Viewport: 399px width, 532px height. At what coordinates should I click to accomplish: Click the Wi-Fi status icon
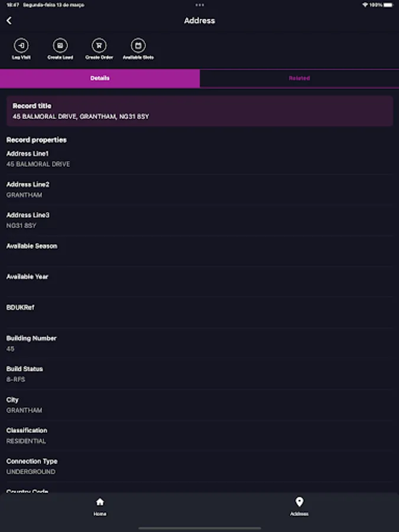[365, 5]
